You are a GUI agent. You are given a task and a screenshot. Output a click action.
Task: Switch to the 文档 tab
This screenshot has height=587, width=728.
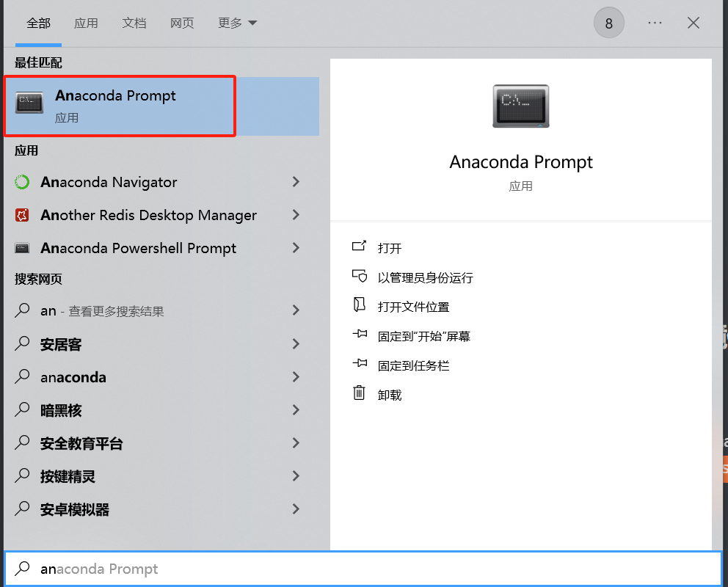[x=134, y=23]
